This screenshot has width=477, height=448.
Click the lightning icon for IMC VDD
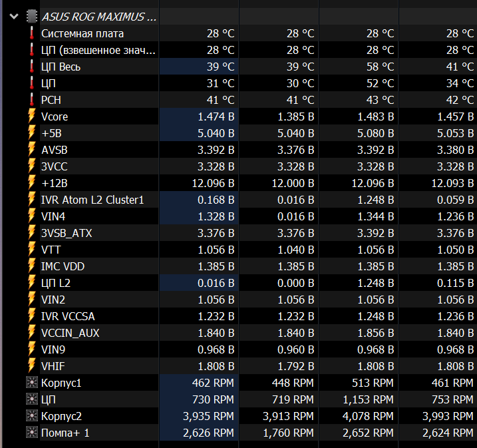click(x=32, y=266)
